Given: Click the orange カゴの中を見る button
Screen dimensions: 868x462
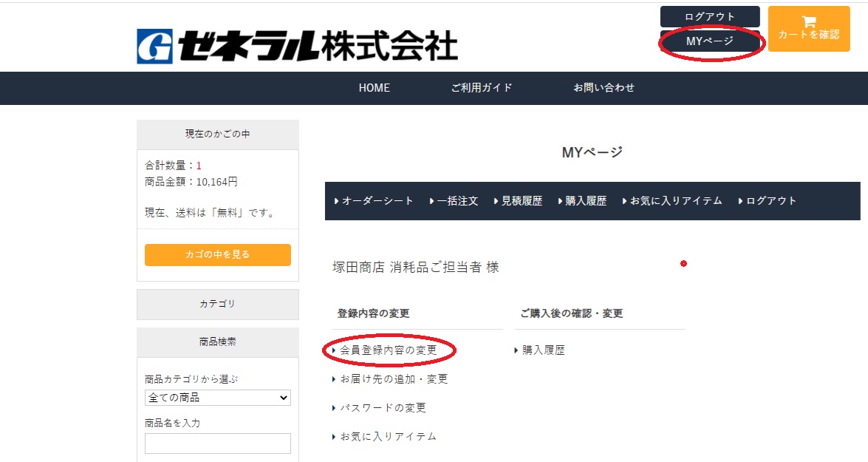Looking at the screenshot, I should pyautogui.click(x=217, y=254).
